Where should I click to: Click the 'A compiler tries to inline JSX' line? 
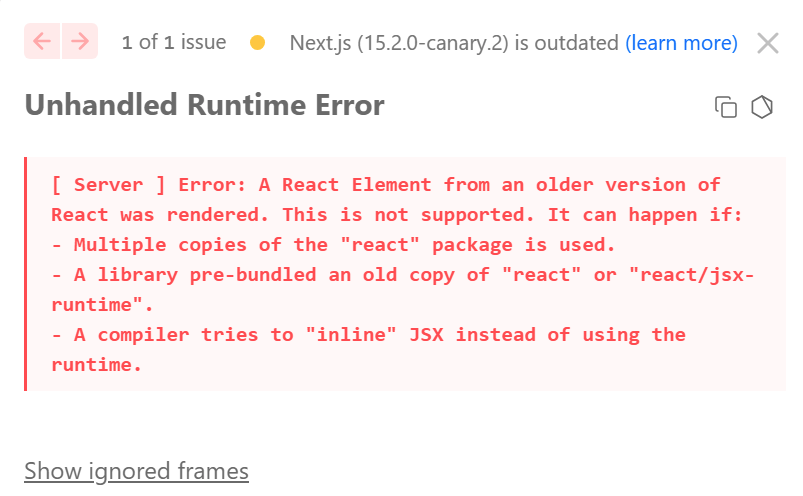point(368,350)
